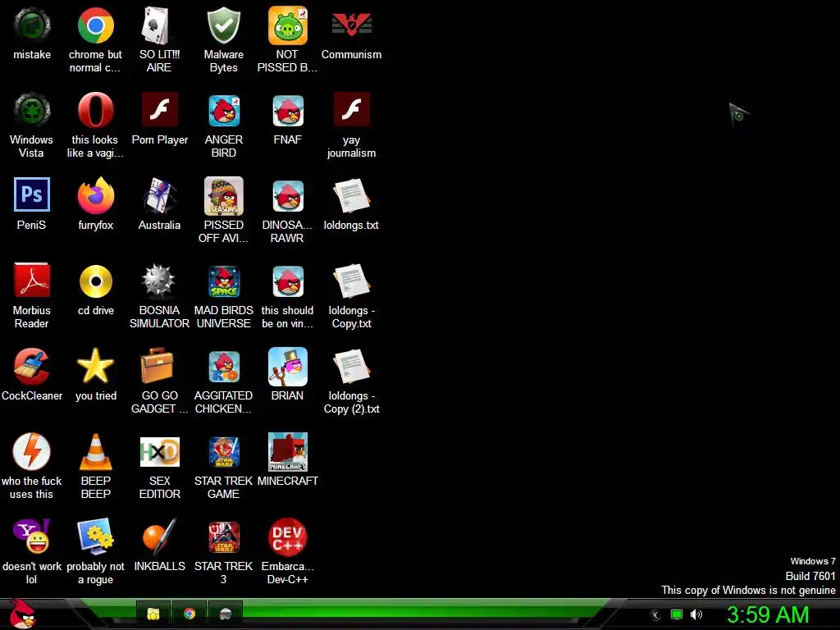The width and height of the screenshot is (840, 630).
Task: Select the CCleaner brush desktop icon
Action: click(32, 367)
